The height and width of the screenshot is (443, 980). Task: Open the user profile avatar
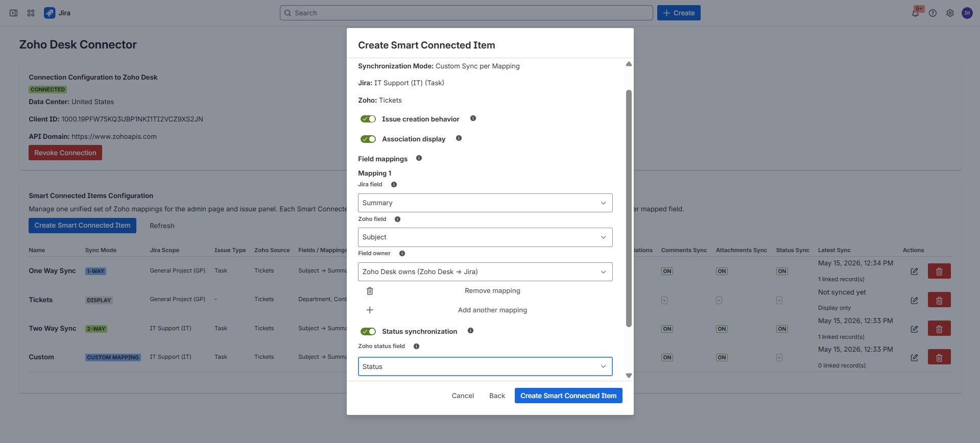[967, 13]
